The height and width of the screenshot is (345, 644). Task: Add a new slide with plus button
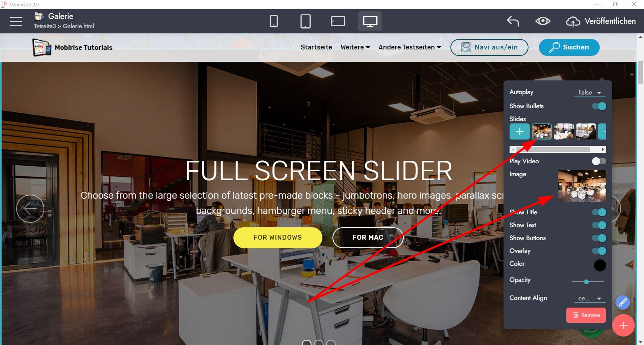520,131
